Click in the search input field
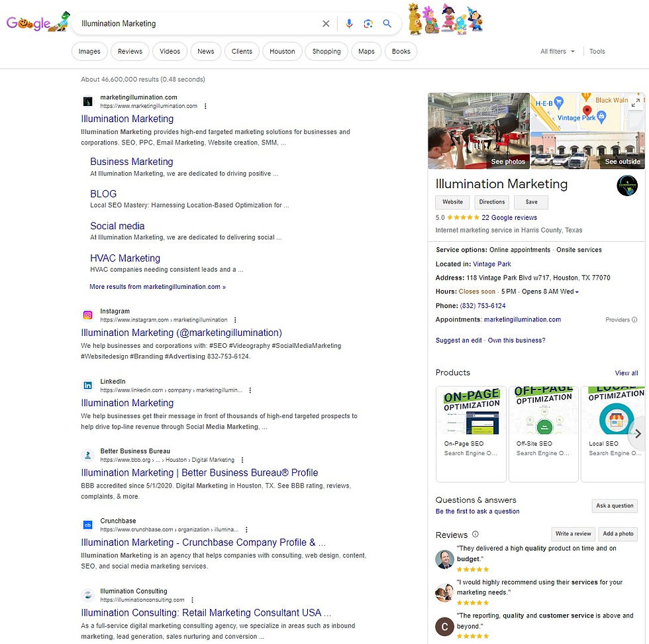This screenshot has width=649, height=644. [x=199, y=24]
